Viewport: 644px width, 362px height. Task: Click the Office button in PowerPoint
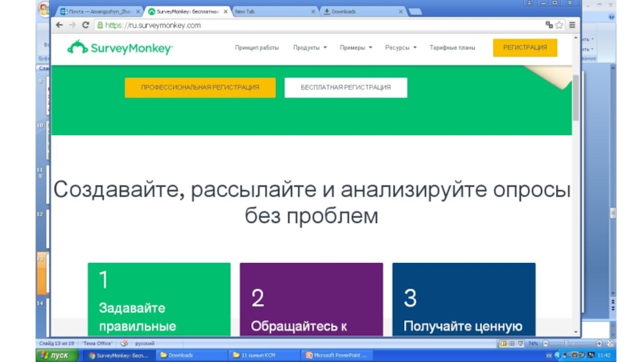point(43,9)
